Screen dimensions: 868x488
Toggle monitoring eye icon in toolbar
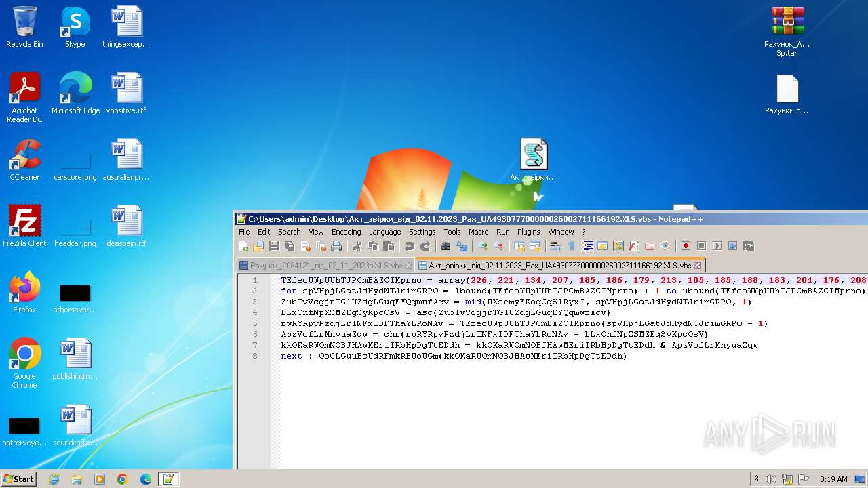[x=665, y=246]
